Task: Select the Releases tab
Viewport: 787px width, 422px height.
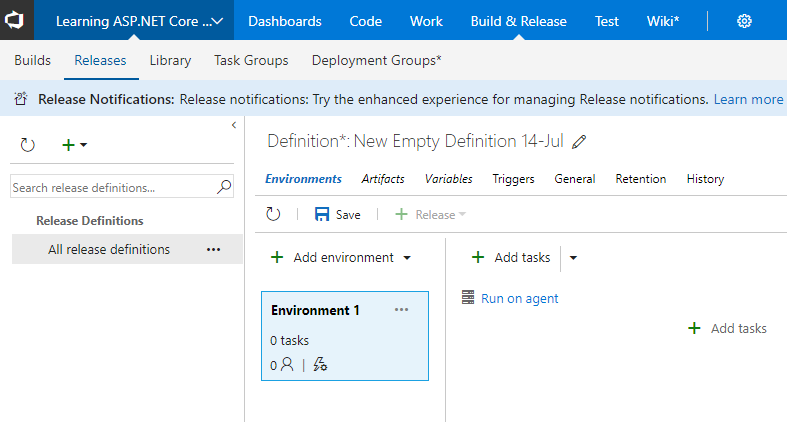Action: point(100,60)
